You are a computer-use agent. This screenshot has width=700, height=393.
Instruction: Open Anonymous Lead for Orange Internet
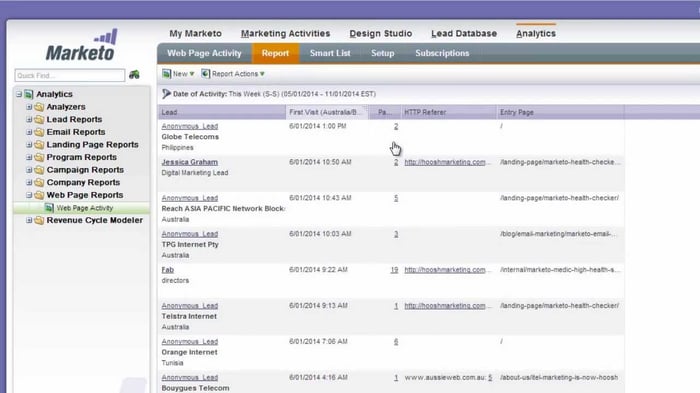pos(190,342)
